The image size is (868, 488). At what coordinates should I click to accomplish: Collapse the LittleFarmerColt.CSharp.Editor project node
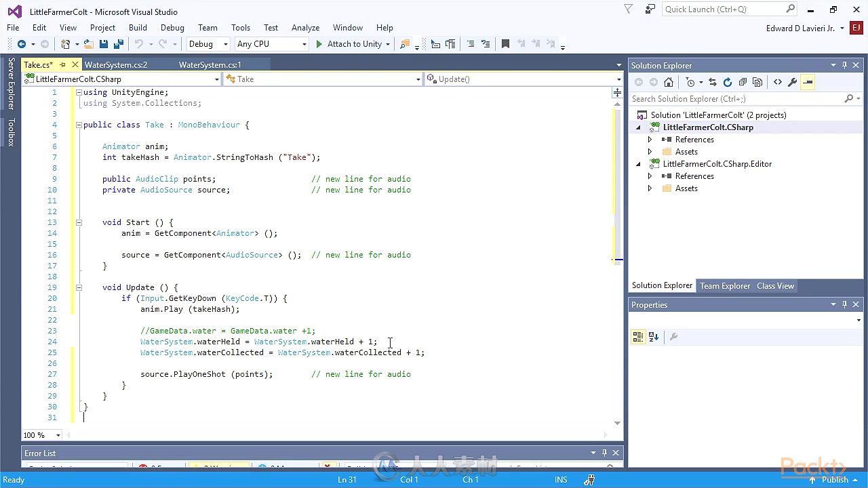pyautogui.click(x=638, y=164)
